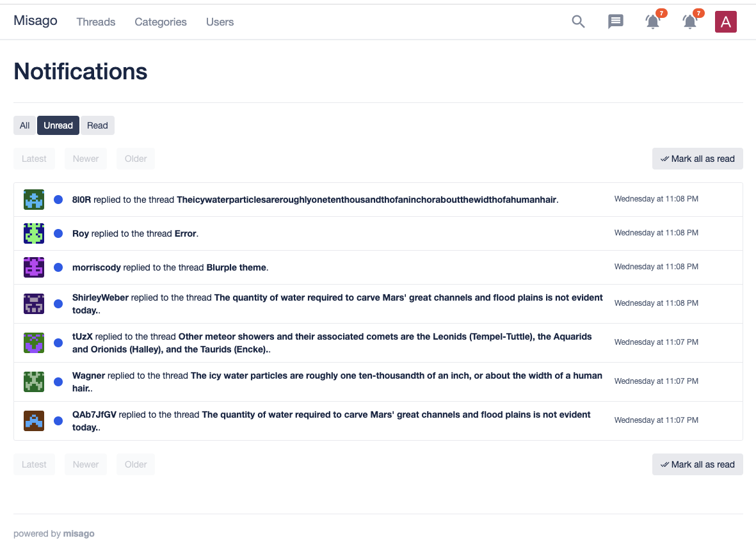Viewport: 756px width, 552px height.
Task: Open the Blurple theme thread notification
Action: pyautogui.click(x=236, y=267)
